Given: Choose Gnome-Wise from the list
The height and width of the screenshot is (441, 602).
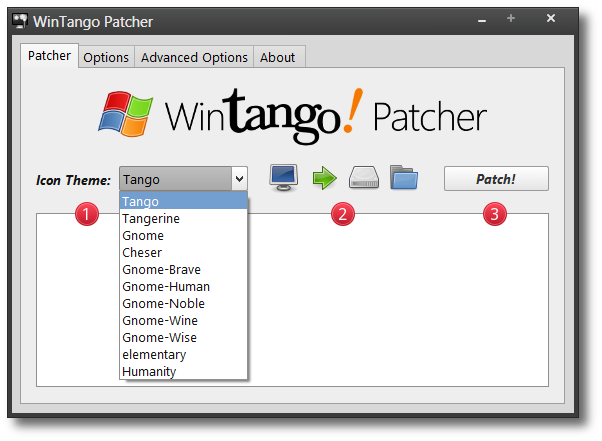Looking at the screenshot, I should 184,337.
